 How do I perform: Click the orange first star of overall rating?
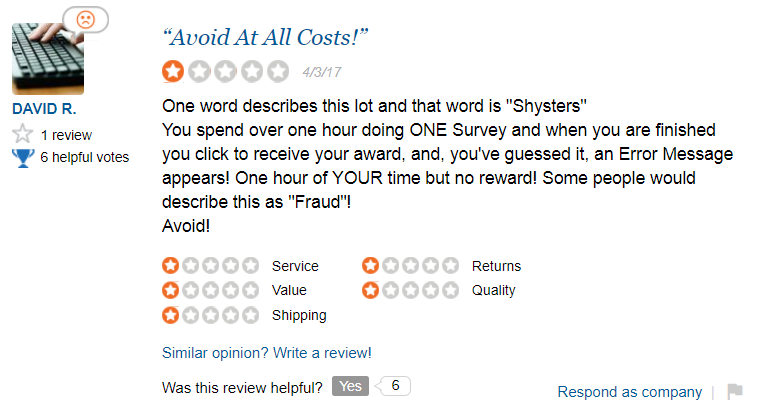click(173, 71)
